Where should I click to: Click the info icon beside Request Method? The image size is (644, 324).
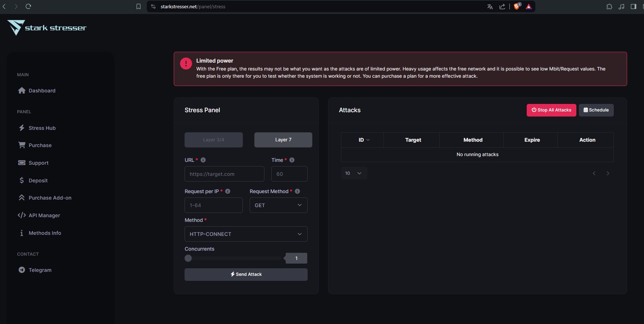(298, 191)
